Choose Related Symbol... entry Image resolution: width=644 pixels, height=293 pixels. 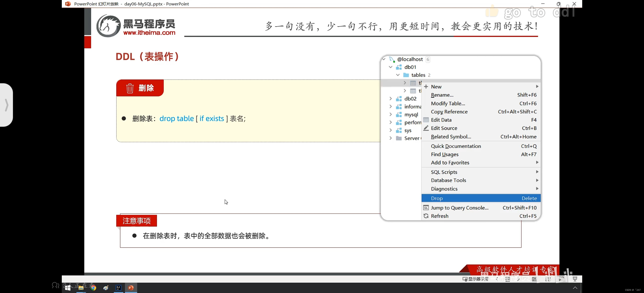[x=481, y=137]
